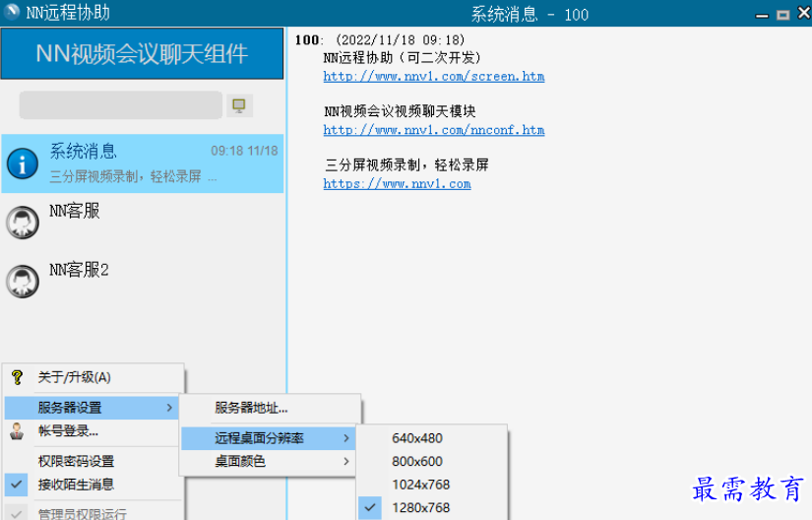Click the contact search input field

pos(121,105)
